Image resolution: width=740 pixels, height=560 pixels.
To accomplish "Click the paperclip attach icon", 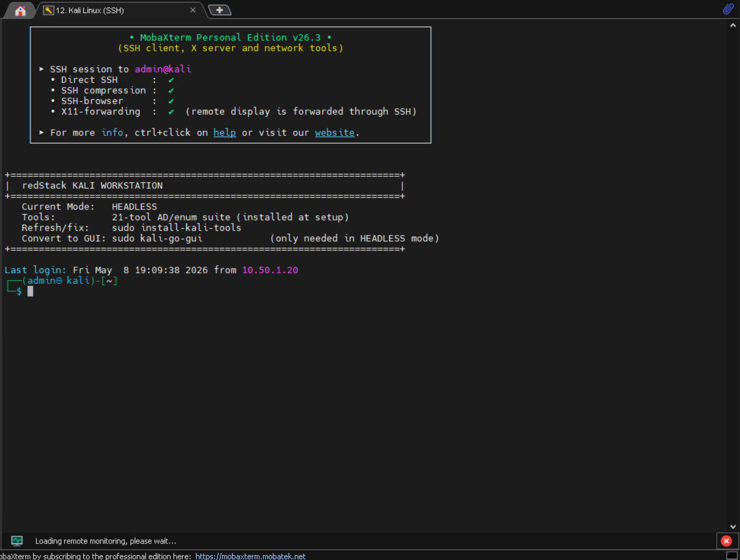I will [728, 9].
